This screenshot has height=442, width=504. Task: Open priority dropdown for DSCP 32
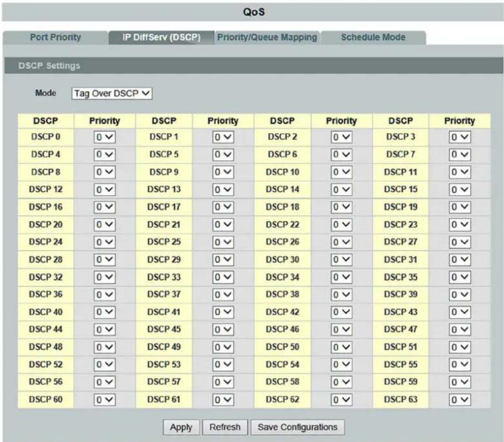click(x=104, y=277)
